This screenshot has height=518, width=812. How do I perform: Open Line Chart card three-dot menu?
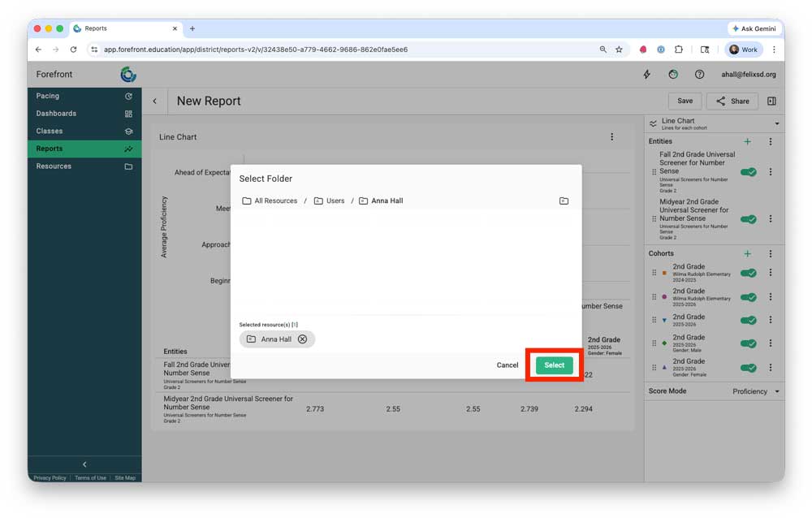[x=612, y=137]
